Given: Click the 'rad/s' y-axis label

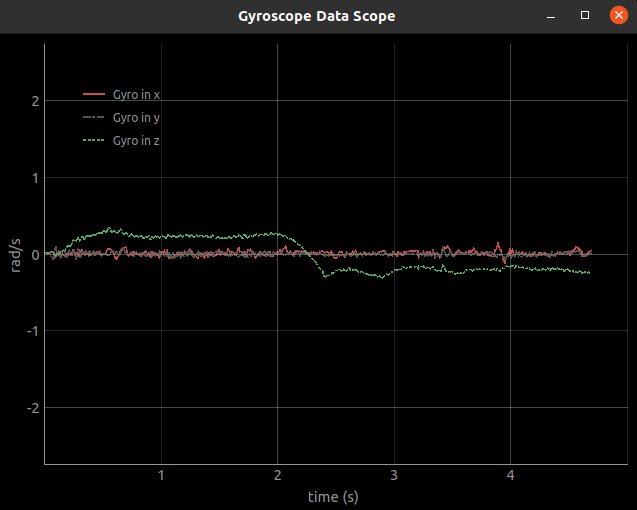Looking at the screenshot, I should [15, 255].
